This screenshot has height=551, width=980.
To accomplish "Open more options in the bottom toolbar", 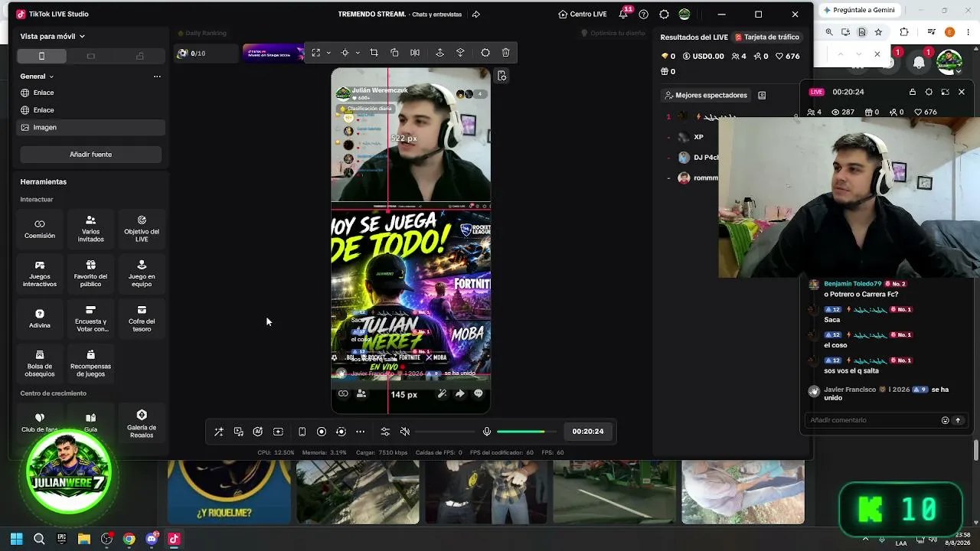I will pos(360,432).
